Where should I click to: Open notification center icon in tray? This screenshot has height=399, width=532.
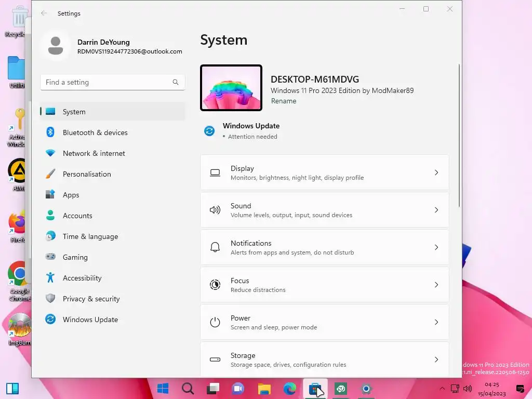(520, 389)
